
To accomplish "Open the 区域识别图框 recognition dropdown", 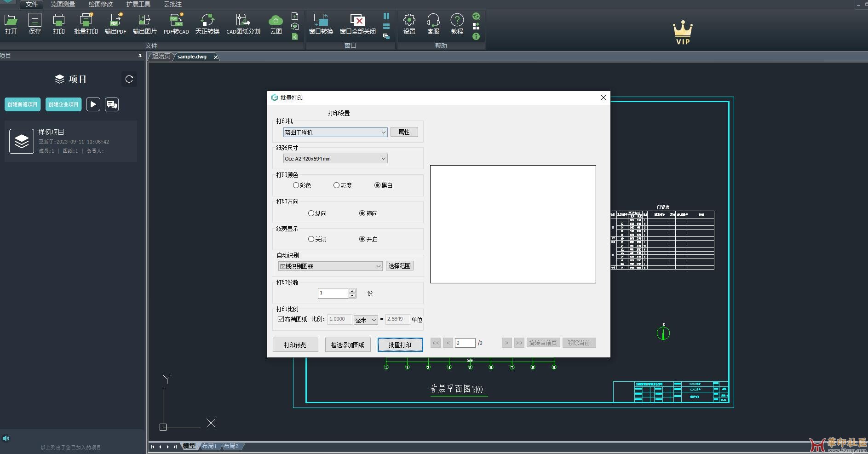I will (377, 266).
